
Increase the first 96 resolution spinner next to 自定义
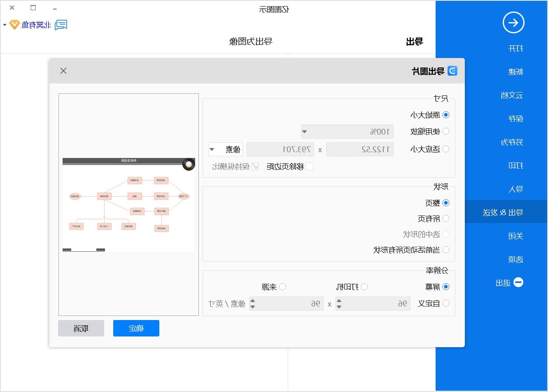pos(339,301)
